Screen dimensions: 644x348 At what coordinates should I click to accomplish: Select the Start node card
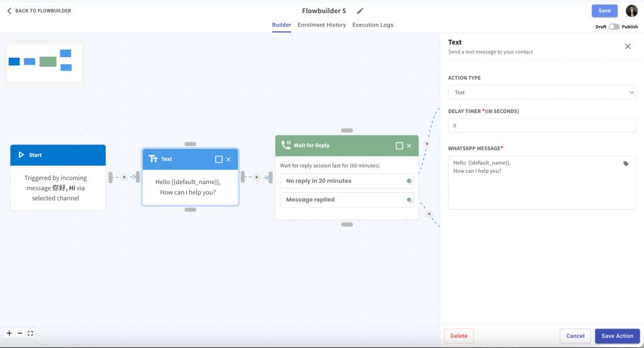(x=58, y=178)
